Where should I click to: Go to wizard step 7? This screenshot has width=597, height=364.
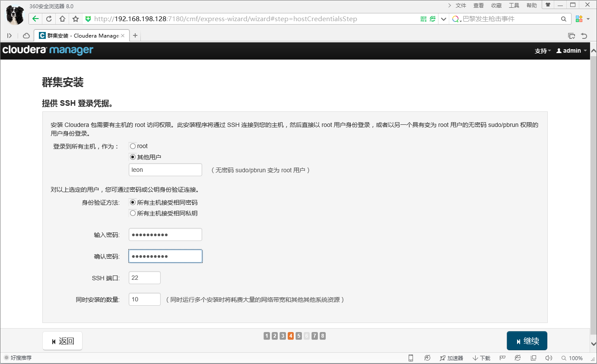(x=314, y=336)
